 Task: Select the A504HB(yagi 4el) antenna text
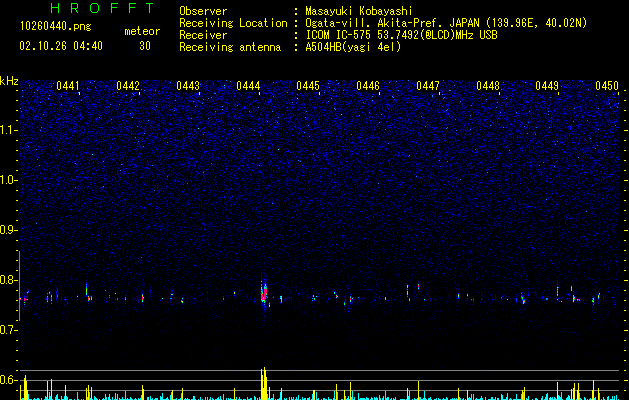[353, 47]
